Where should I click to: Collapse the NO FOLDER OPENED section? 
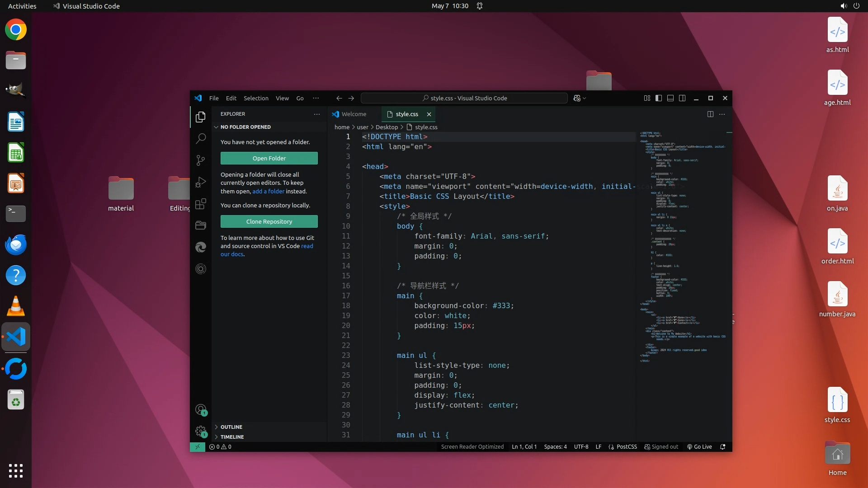[x=245, y=127]
